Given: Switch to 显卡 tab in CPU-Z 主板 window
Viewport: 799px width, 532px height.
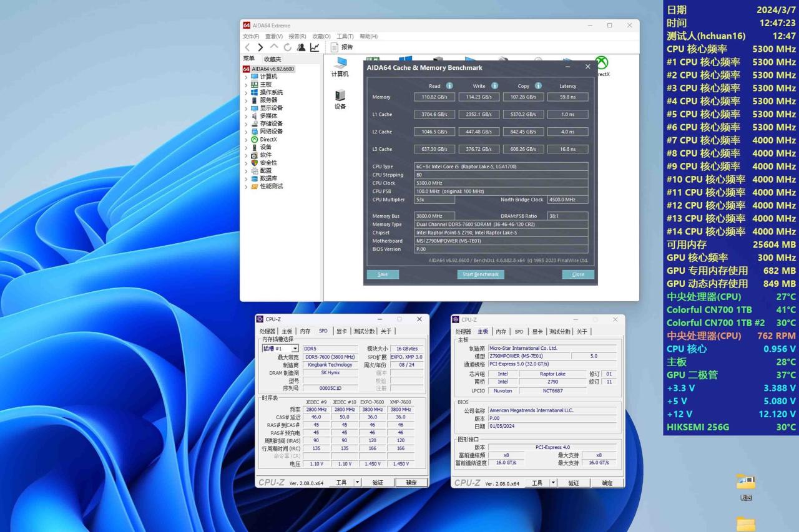Looking at the screenshot, I should (x=537, y=332).
